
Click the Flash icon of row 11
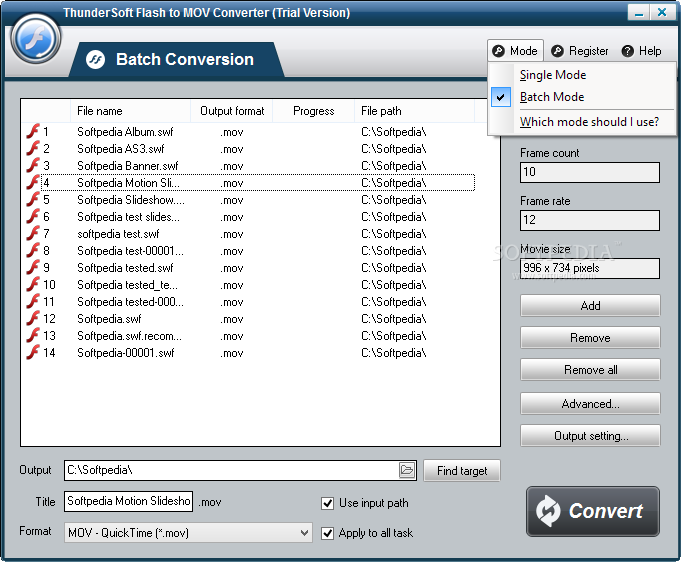[33, 301]
